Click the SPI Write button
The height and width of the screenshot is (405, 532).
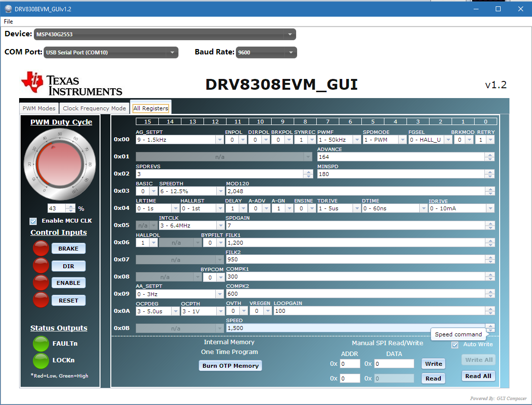tap(433, 364)
